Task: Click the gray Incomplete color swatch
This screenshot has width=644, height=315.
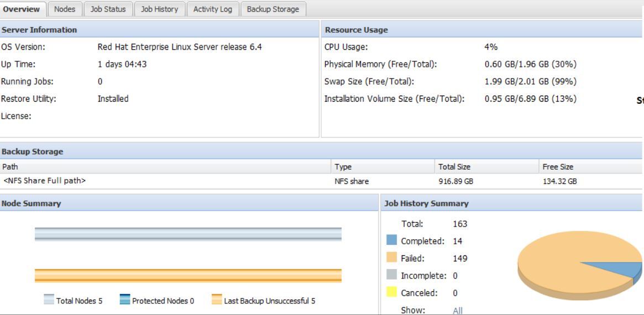Action: 391,275
